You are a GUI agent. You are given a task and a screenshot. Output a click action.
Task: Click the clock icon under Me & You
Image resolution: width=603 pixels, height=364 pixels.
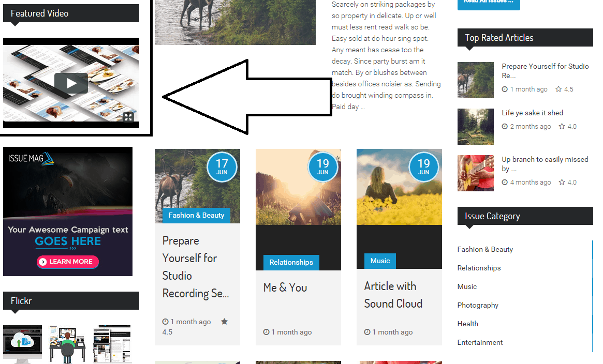pyautogui.click(x=266, y=332)
